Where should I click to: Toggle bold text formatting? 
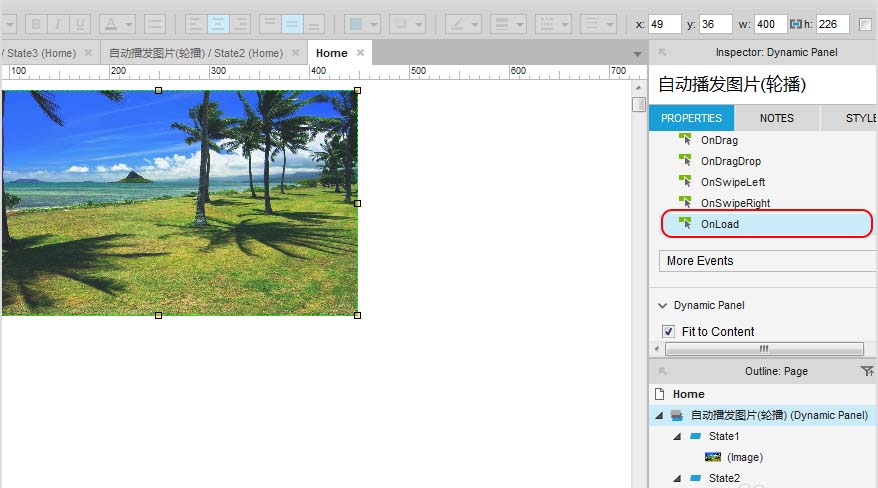click(36, 24)
